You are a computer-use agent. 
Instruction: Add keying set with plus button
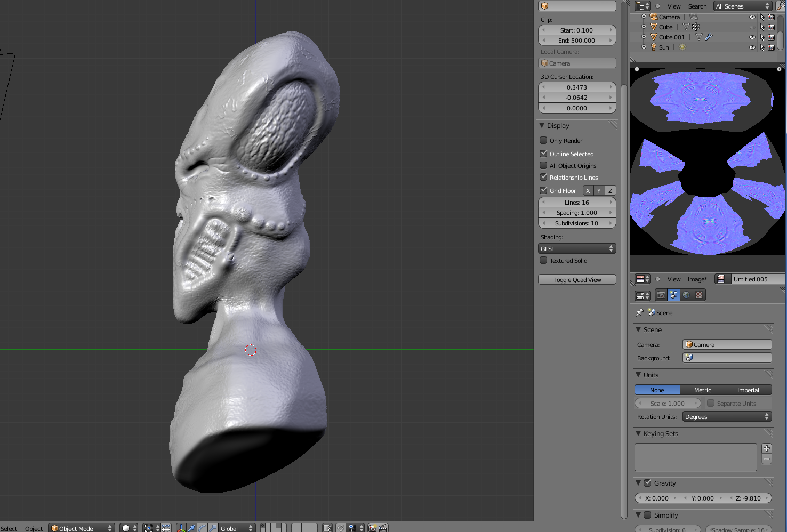(x=767, y=448)
